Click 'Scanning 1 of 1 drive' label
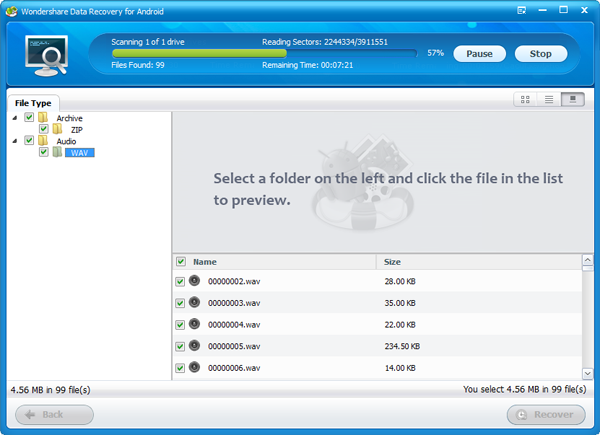The width and height of the screenshot is (600, 435). pyautogui.click(x=148, y=42)
